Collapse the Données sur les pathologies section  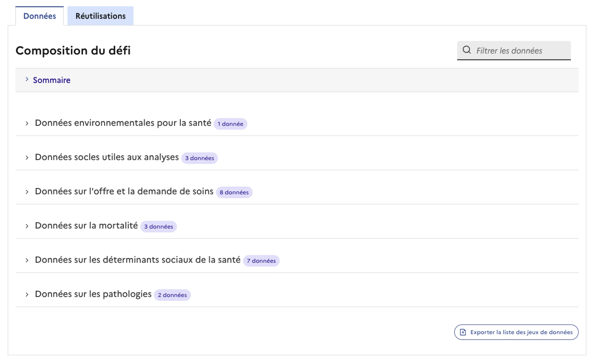[x=93, y=294]
